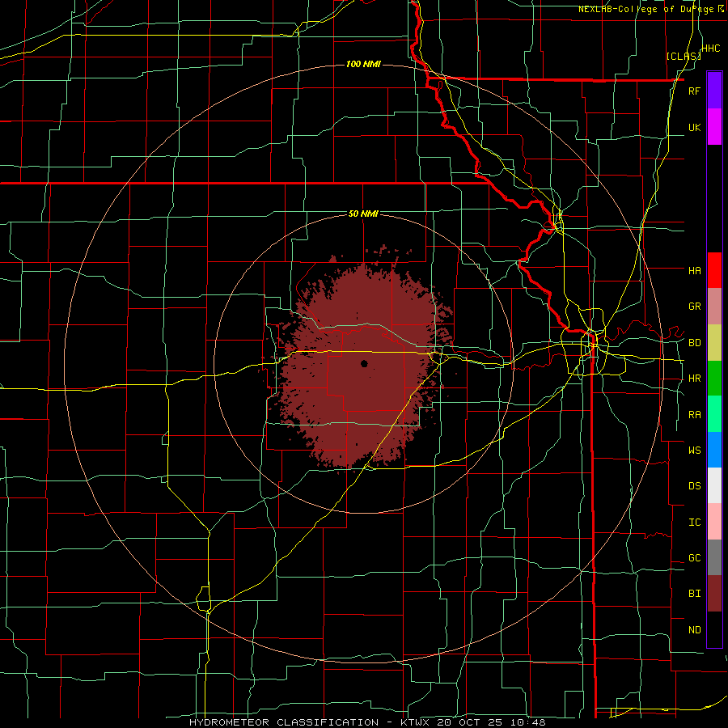Click the RF purple color swatch in legend

pos(714,91)
